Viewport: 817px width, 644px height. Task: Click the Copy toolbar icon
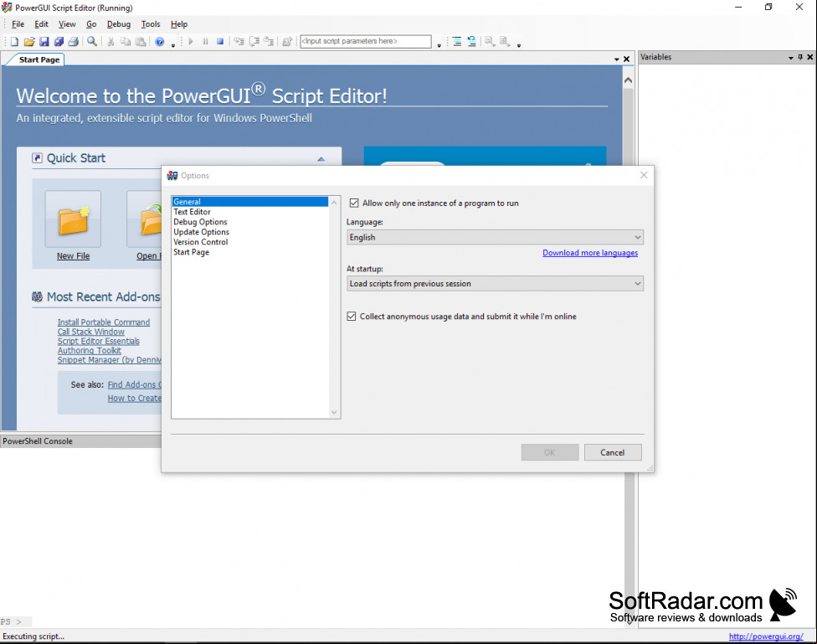[x=126, y=42]
